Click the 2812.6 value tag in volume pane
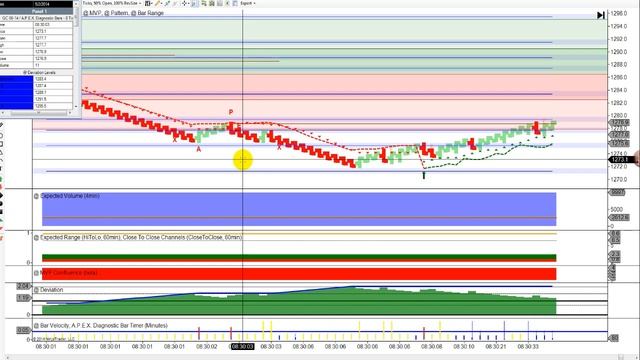Viewport: 640px width, 360px height. click(x=620, y=218)
